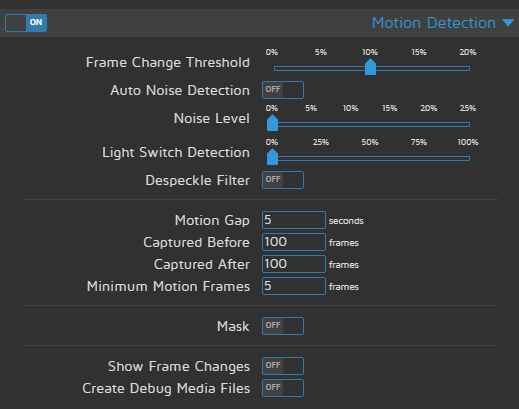519x409 pixels.
Task: Click the Frame Change Threshold slider handle
Action: (x=370, y=67)
